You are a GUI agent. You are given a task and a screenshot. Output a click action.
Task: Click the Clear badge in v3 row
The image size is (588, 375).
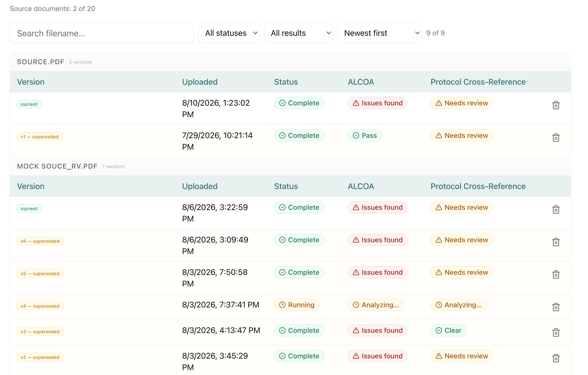tap(448, 330)
